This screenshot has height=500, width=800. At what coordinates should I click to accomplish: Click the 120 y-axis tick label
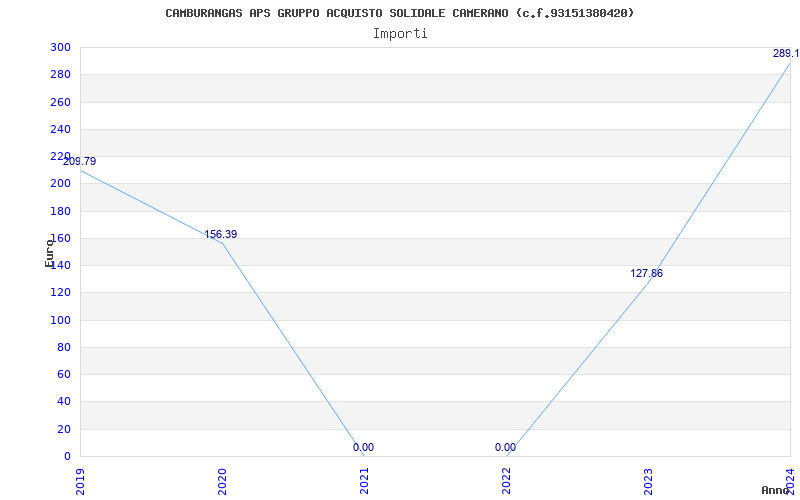pos(60,293)
